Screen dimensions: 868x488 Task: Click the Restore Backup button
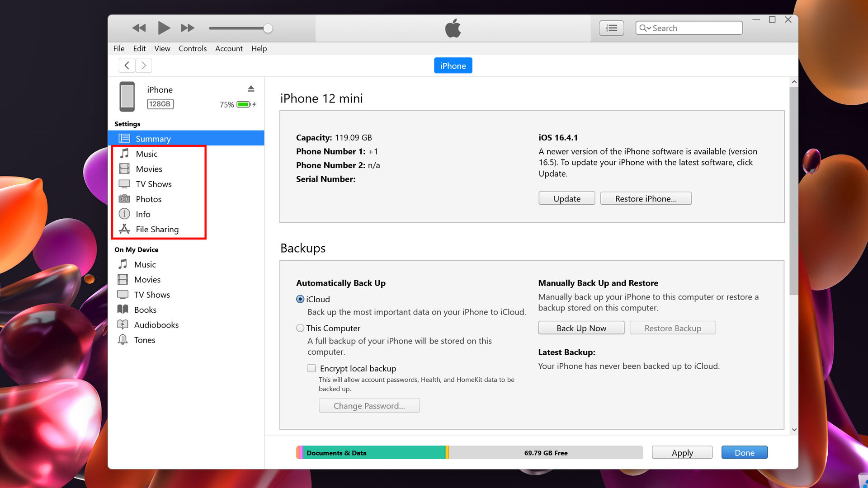tap(673, 328)
